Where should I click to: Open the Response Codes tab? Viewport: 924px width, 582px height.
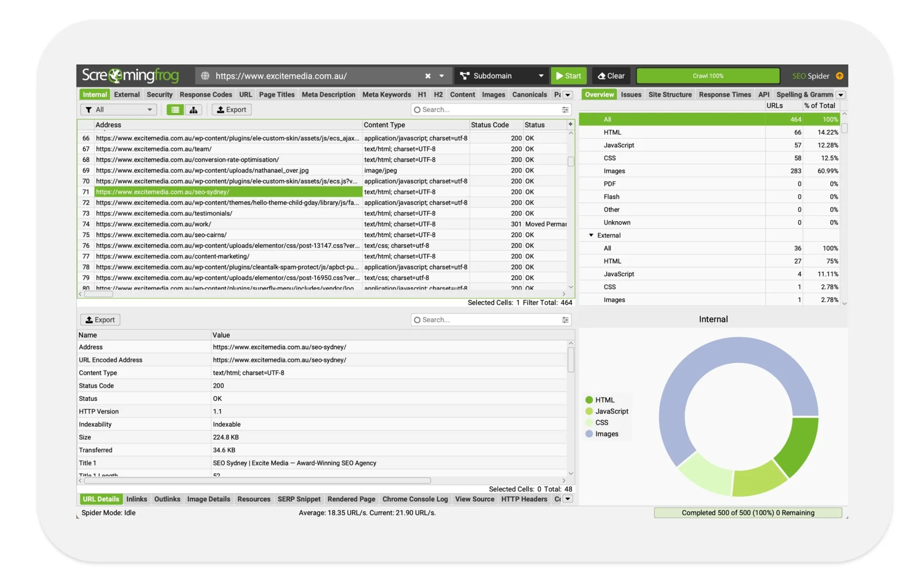[206, 94]
